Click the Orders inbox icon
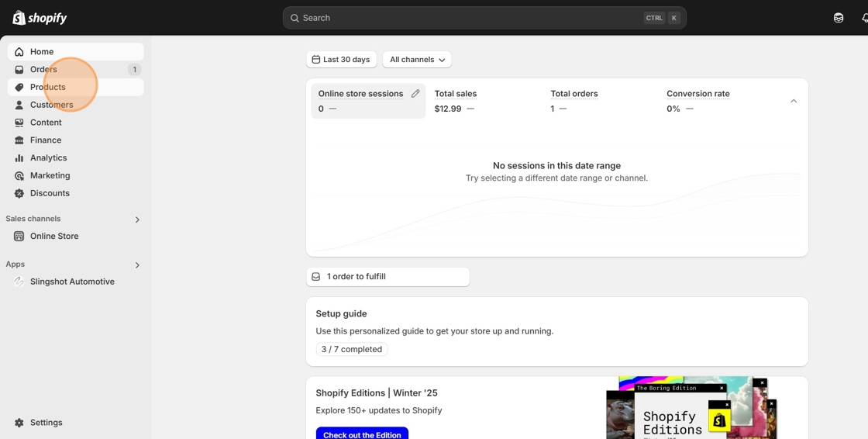This screenshot has height=439, width=868. tap(19, 69)
